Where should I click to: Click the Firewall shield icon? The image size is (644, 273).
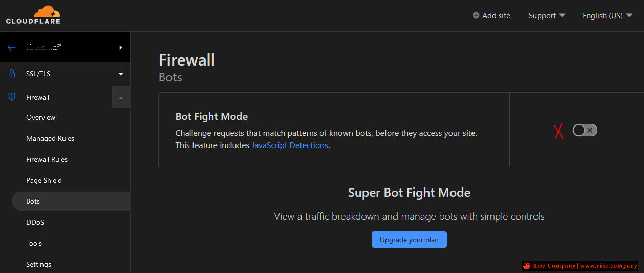12,97
